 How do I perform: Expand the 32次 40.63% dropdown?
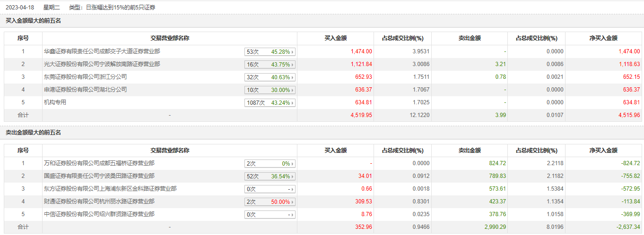point(270,77)
